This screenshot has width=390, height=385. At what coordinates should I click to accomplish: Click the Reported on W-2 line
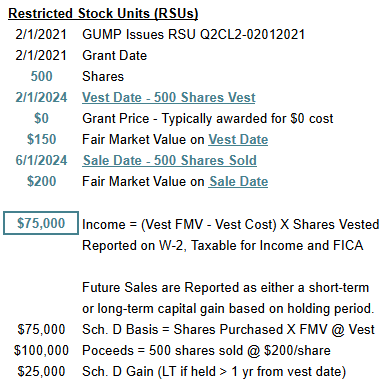pyautogui.click(x=223, y=245)
